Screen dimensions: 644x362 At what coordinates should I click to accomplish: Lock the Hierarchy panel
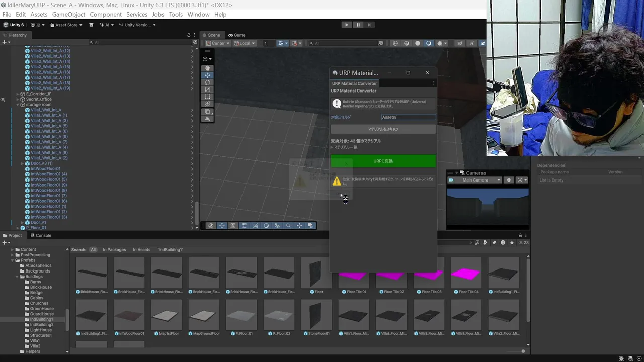click(x=189, y=35)
